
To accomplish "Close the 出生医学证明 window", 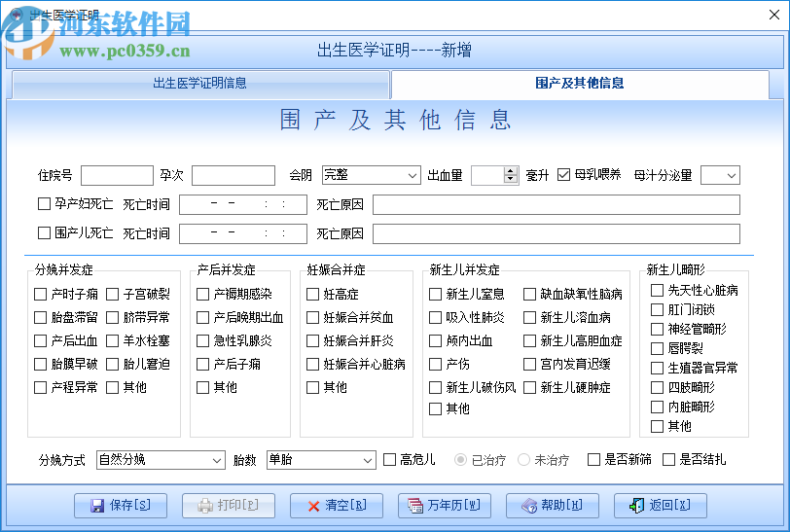I will click(x=774, y=15).
